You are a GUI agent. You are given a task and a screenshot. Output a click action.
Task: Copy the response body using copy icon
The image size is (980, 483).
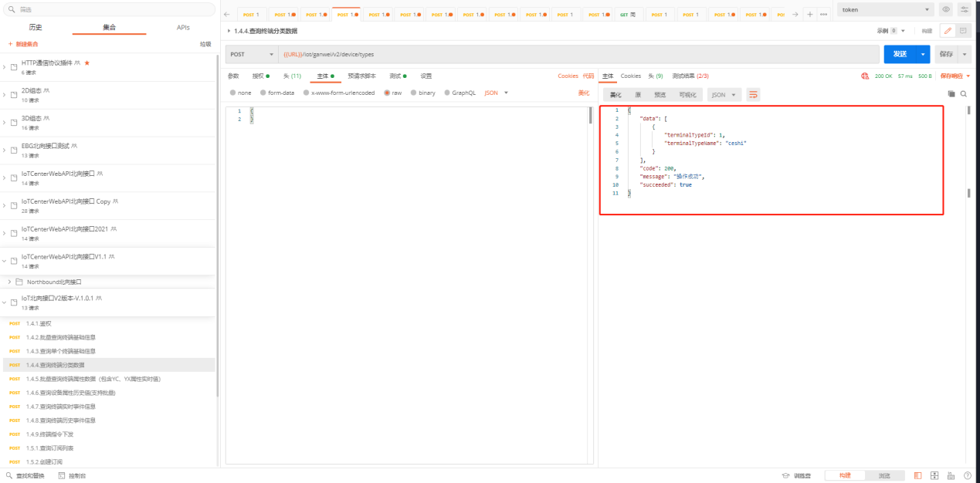(951, 94)
